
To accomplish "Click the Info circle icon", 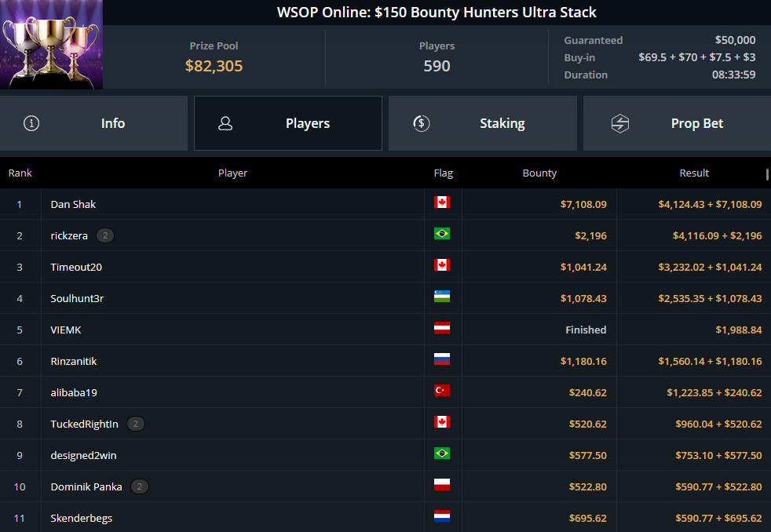I will coord(31,123).
